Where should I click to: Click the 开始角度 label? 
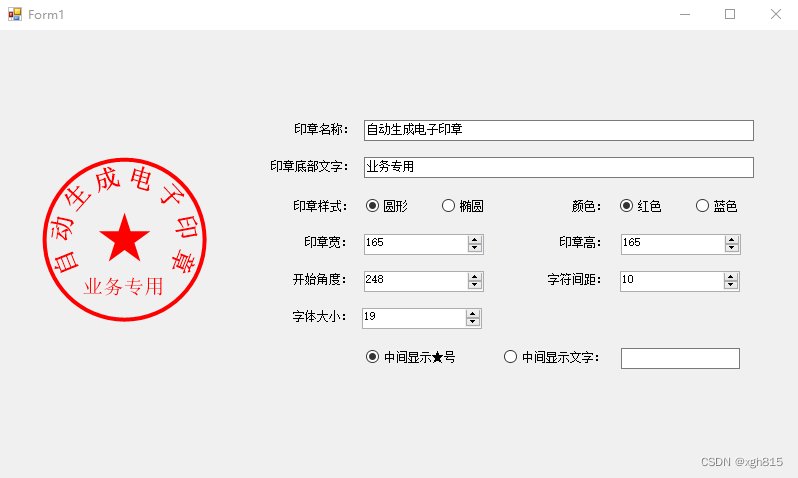point(320,279)
